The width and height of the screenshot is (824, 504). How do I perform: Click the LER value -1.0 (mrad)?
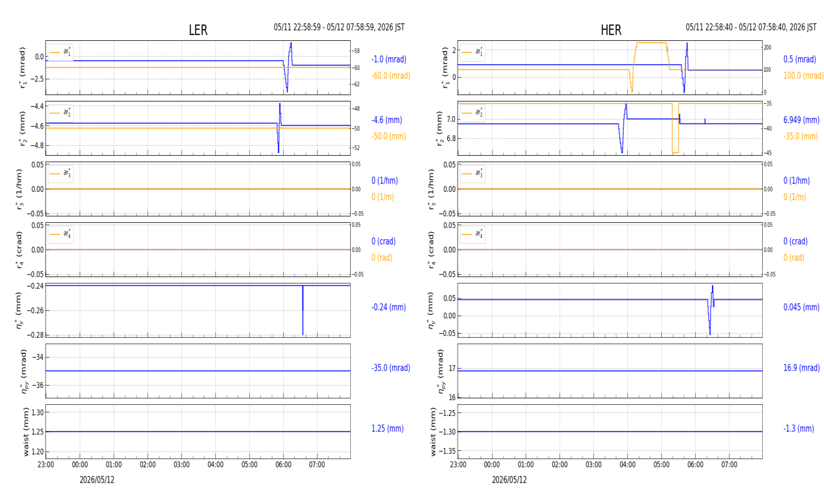(389, 60)
